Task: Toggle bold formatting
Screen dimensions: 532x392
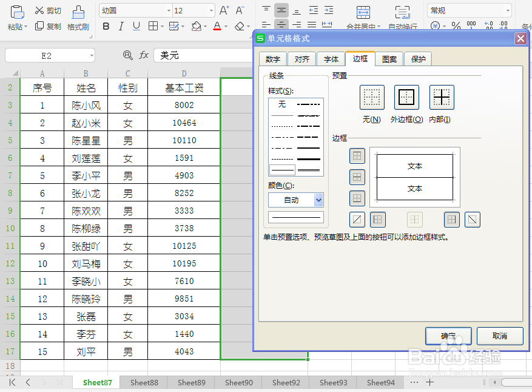Action: [106, 27]
